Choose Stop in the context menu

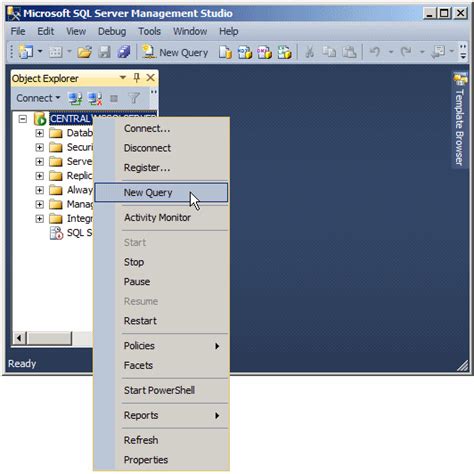click(162, 262)
